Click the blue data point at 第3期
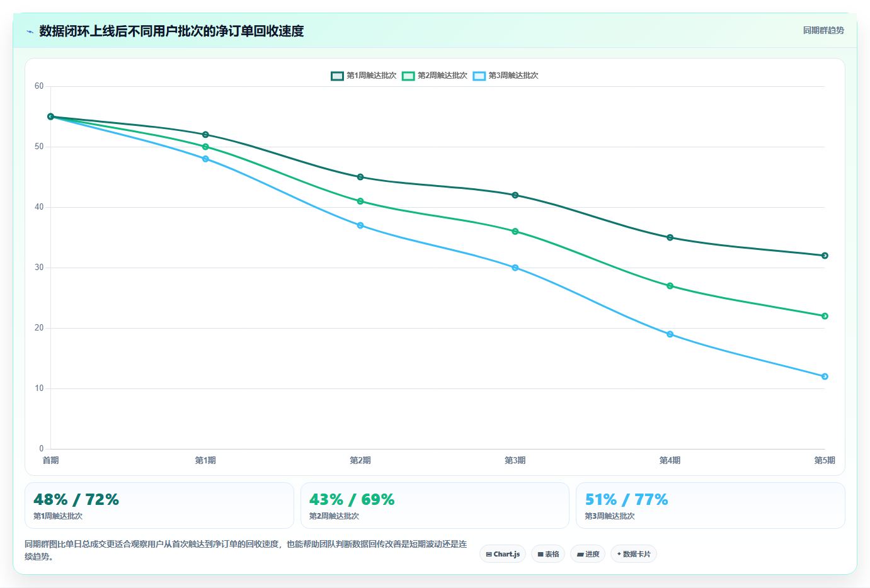This screenshot has height=588, width=870. point(515,268)
